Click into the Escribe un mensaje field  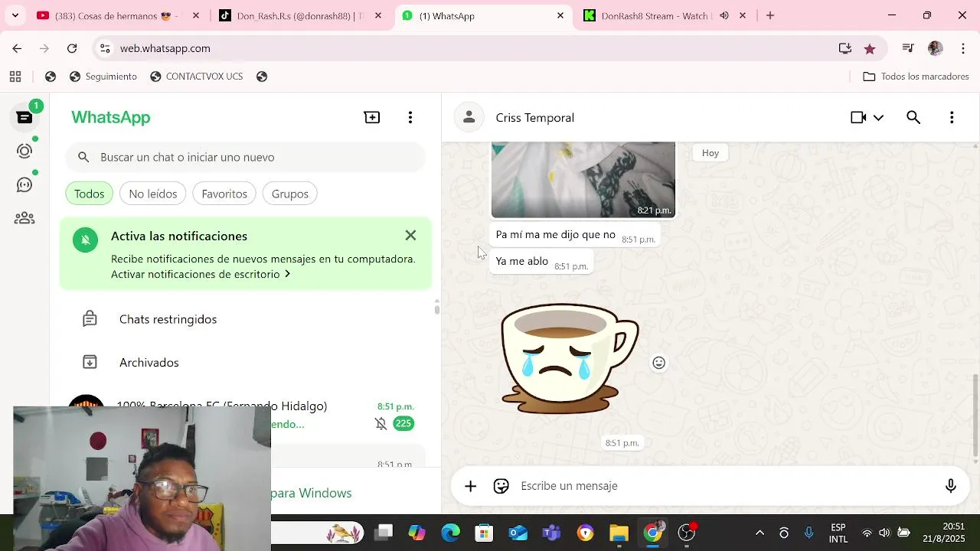727,486
